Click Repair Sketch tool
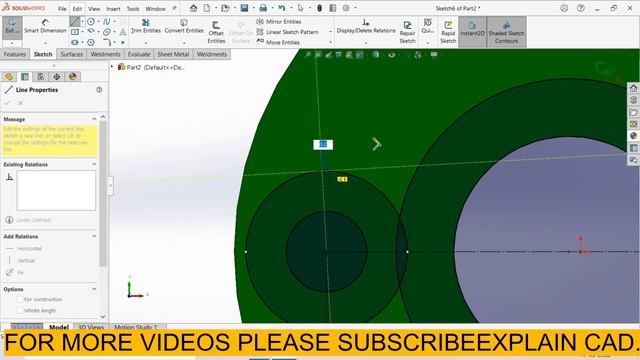This screenshot has height=360, width=640. point(407,33)
